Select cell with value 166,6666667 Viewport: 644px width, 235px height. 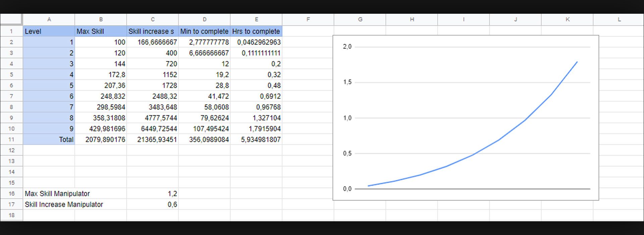click(x=153, y=42)
